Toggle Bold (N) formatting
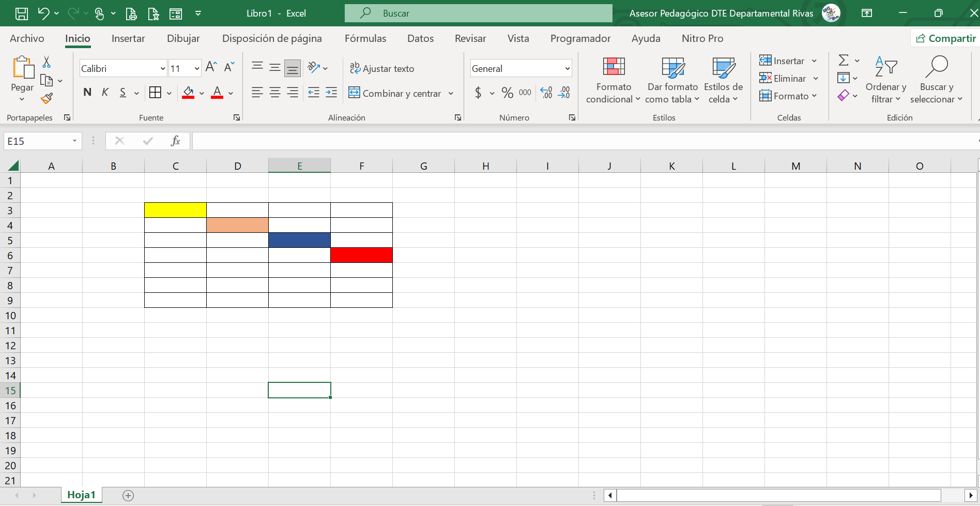Image resolution: width=980 pixels, height=506 pixels. coord(87,93)
